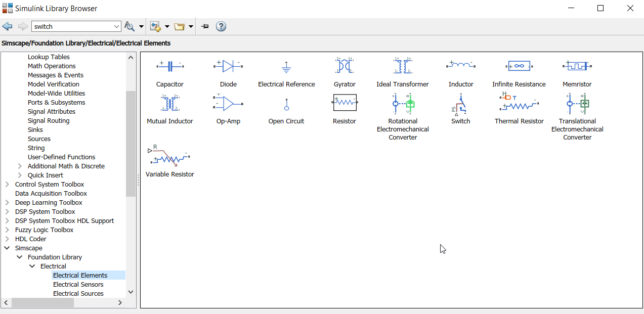Click the Variable Resistor block
Image resolution: width=644 pixels, height=314 pixels.
(x=169, y=156)
